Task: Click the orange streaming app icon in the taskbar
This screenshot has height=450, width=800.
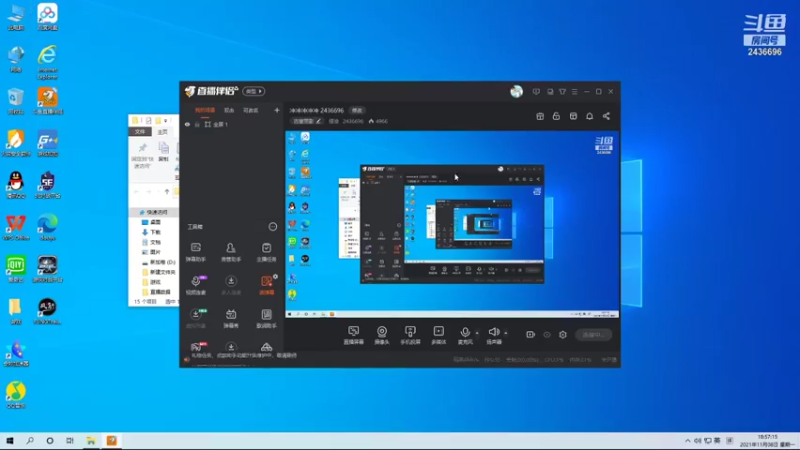Action: [112, 441]
